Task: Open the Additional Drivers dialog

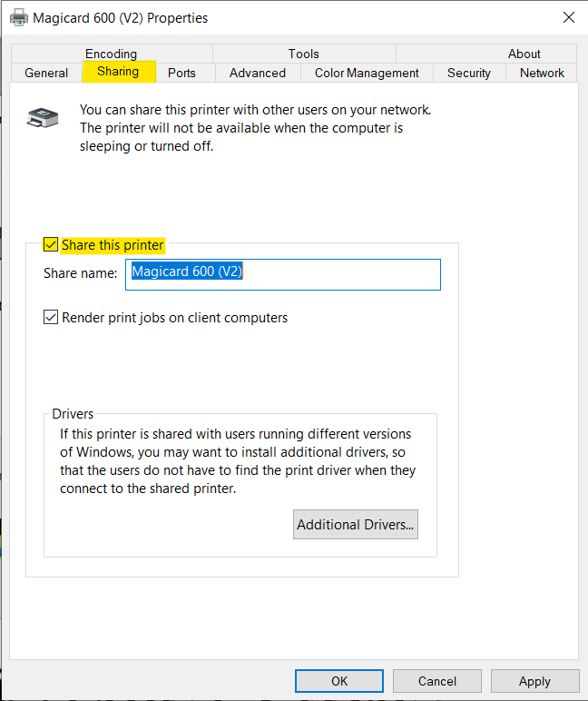Action: tap(355, 525)
